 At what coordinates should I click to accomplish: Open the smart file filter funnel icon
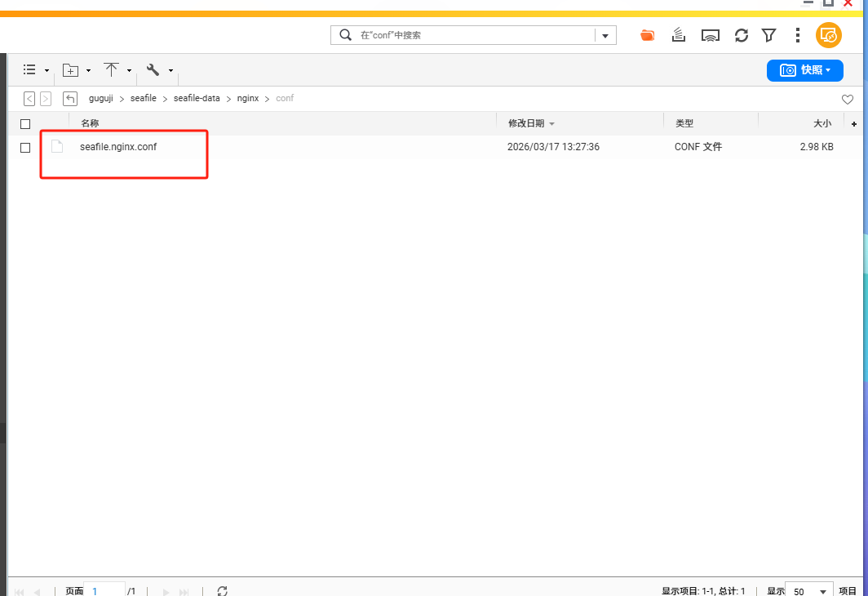point(768,35)
